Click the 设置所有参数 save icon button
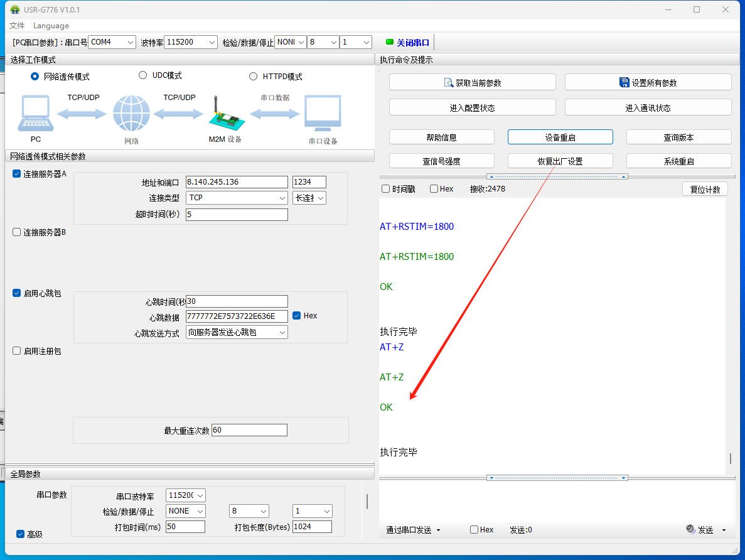Screen dimensions: 745x560 tap(648, 82)
